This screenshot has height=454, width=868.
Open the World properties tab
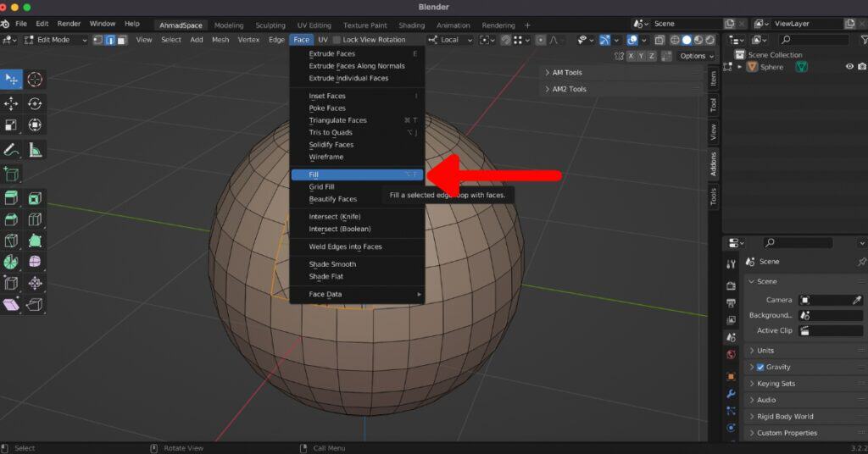click(731, 354)
